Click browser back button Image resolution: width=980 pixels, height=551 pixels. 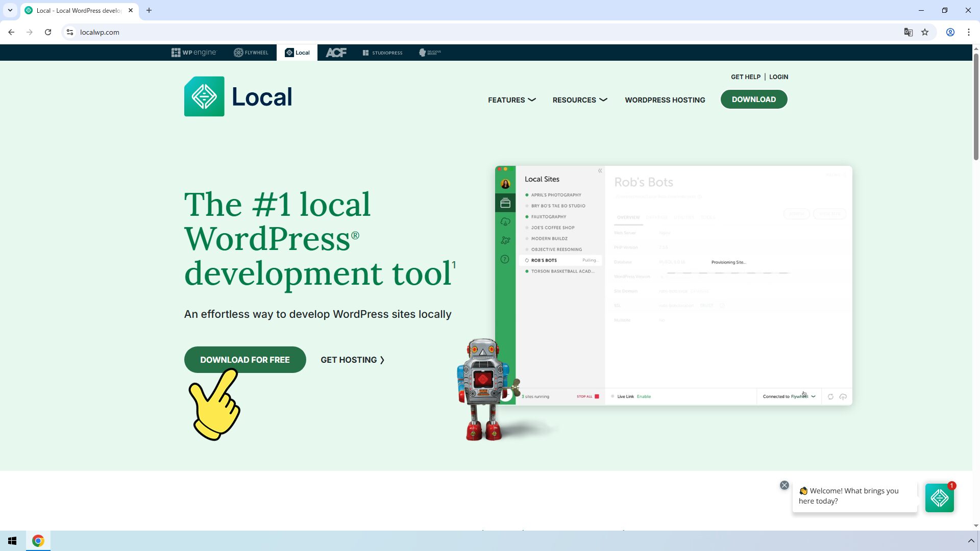(x=11, y=32)
